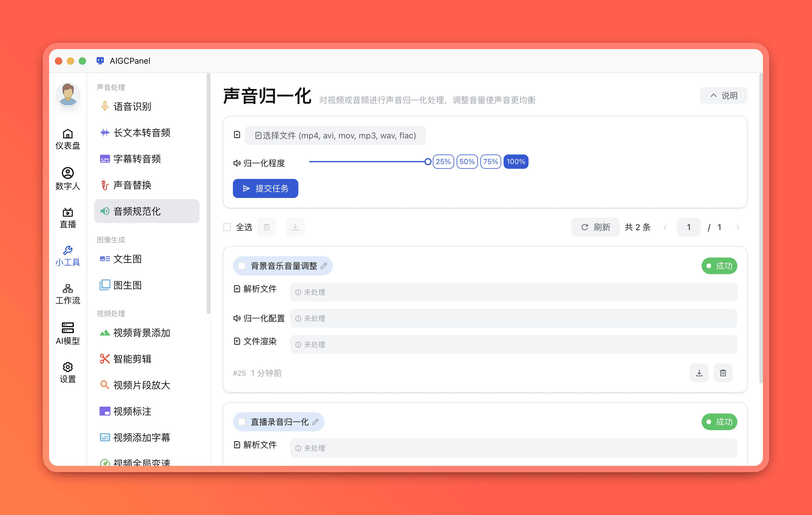
Task: Set normalization level to 75%
Action: (x=490, y=162)
